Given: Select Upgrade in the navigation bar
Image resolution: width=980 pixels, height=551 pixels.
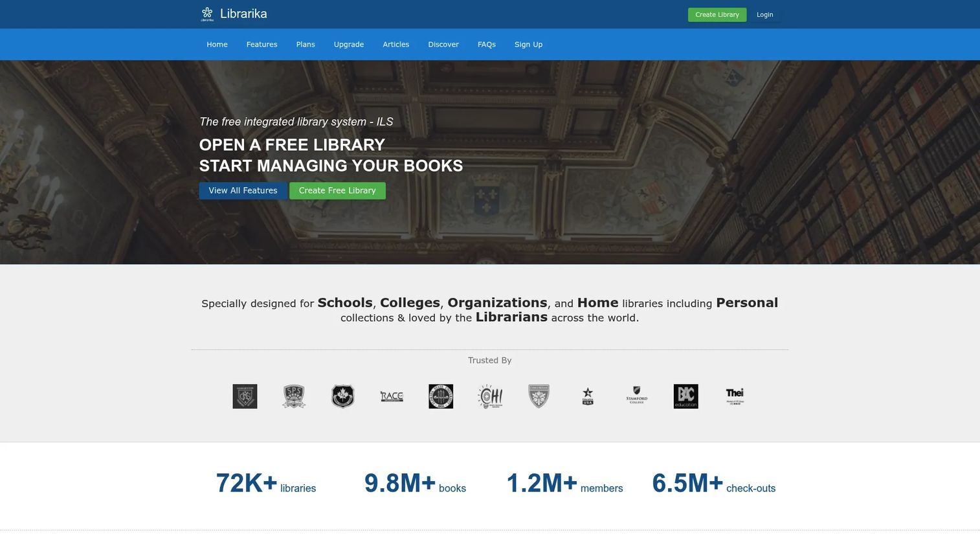Looking at the screenshot, I should (349, 45).
